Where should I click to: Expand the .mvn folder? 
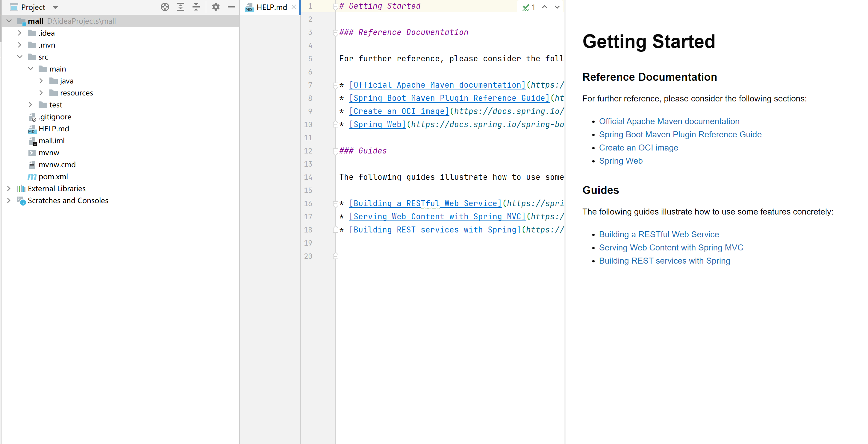coord(19,45)
